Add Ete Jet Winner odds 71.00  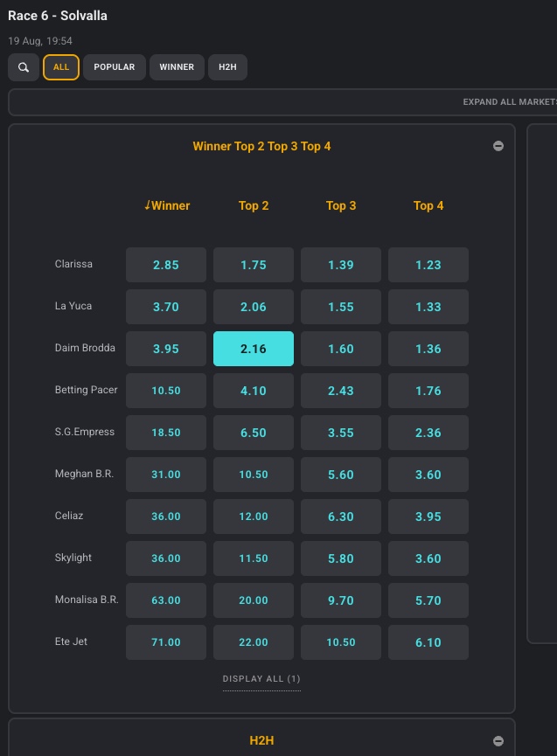pyautogui.click(x=166, y=642)
